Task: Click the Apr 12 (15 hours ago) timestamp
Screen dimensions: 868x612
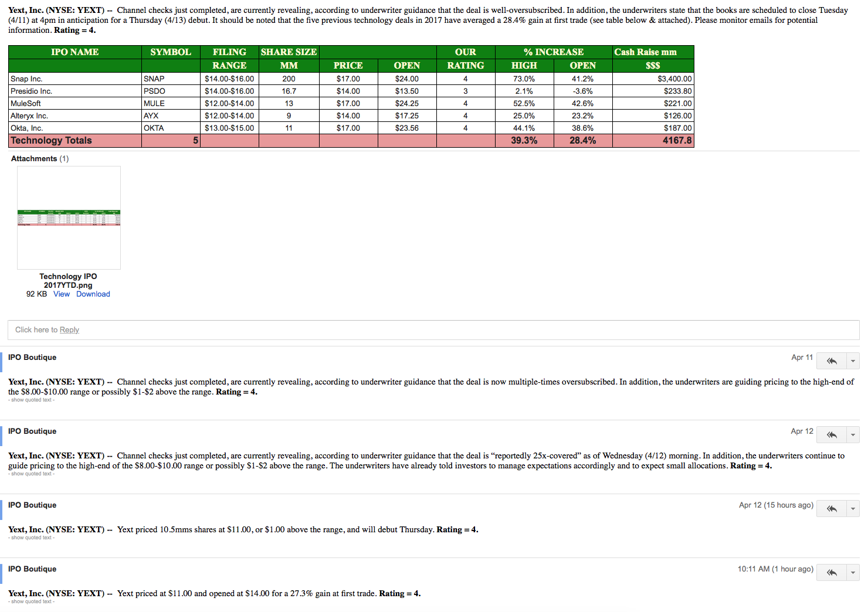Action: [776, 505]
